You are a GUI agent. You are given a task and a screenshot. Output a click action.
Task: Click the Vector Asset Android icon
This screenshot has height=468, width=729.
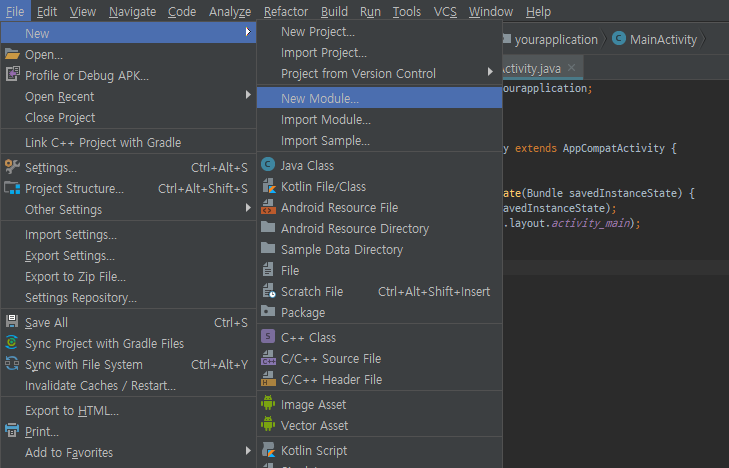tap(267, 425)
